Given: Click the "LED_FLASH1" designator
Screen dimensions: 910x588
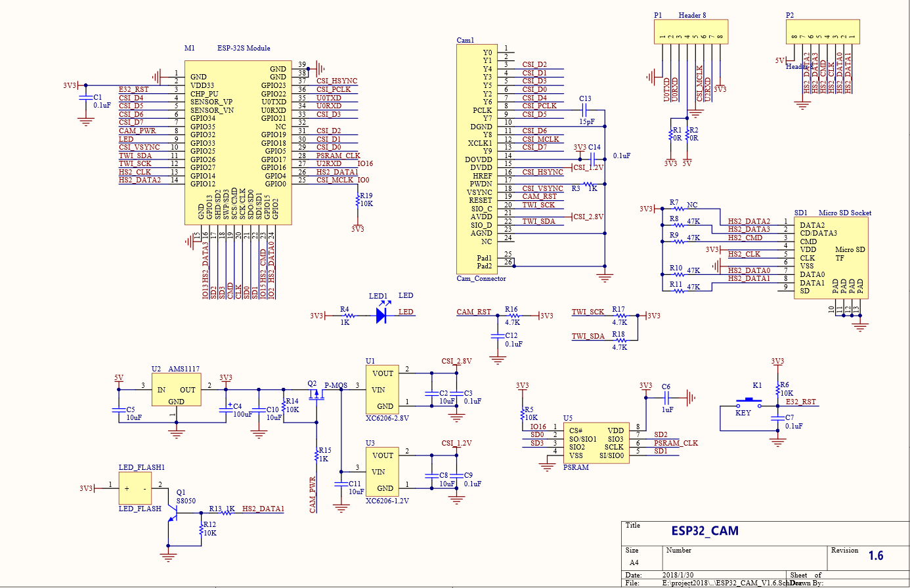Looking at the screenshot, I should pos(142,467).
